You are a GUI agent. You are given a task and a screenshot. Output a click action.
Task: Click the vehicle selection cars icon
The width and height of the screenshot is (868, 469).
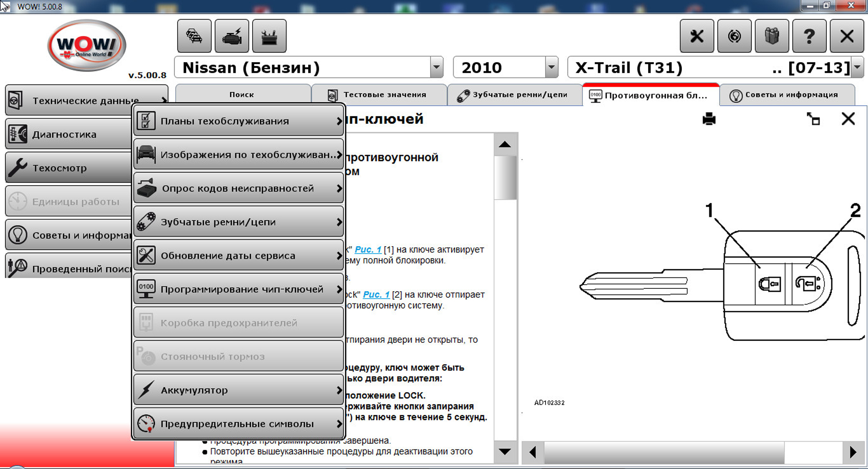tap(194, 36)
